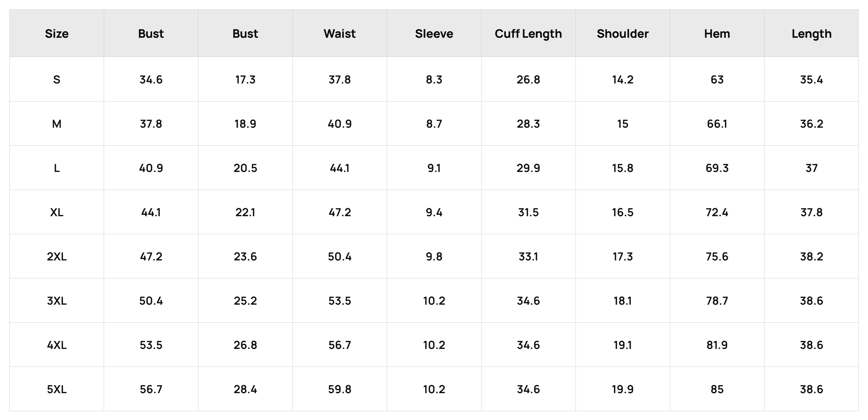Select the Shoulder value 15.8 cell
868x420 pixels.
tap(623, 168)
